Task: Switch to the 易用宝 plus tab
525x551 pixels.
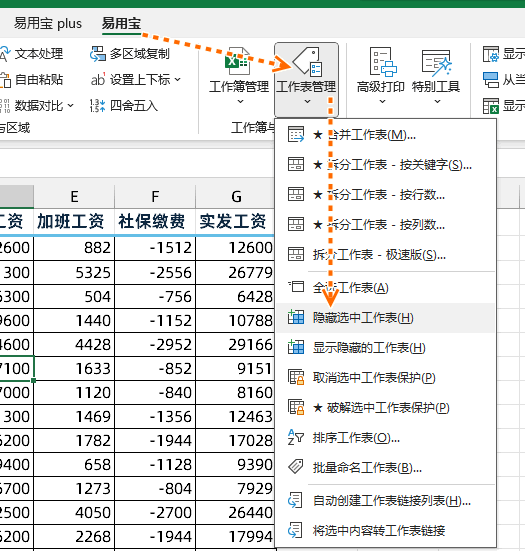Action: pos(48,24)
